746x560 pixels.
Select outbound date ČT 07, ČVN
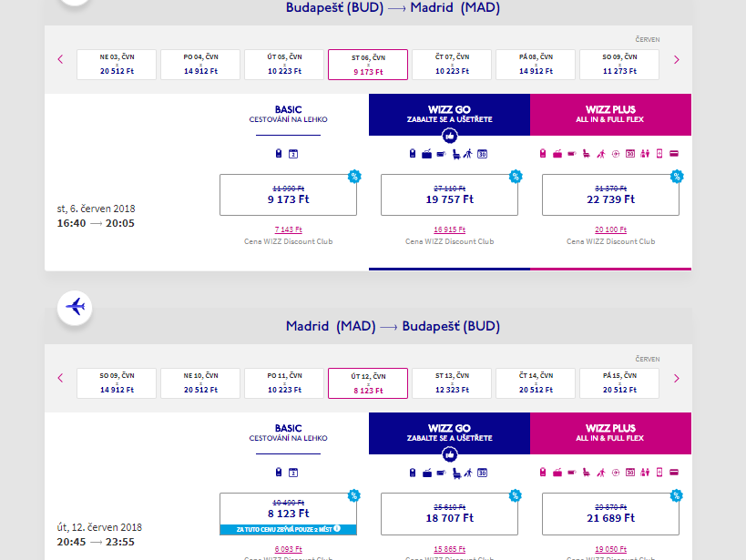coord(451,64)
